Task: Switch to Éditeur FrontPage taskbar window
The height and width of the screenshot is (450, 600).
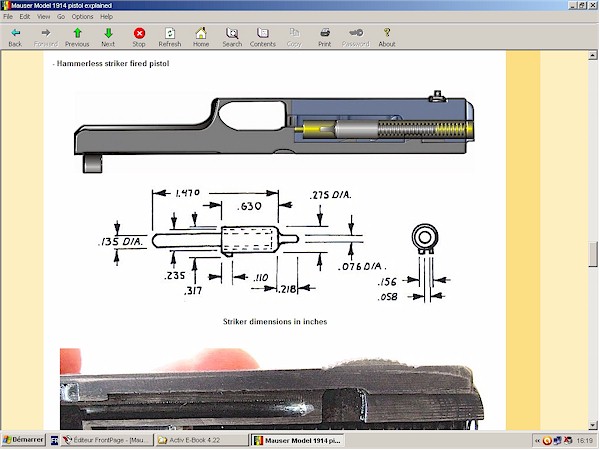Action: coord(107,440)
